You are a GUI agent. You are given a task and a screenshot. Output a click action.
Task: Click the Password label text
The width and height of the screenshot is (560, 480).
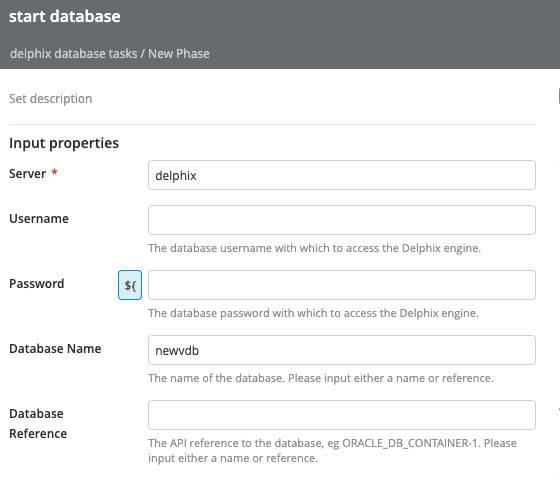[36, 284]
